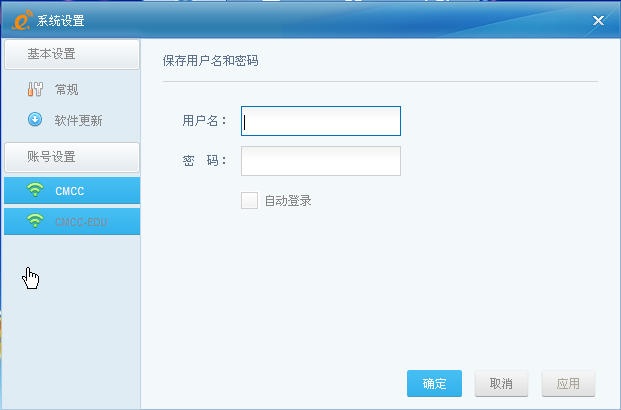
Task: Open the 软件更新 settings page
Action: [78, 121]
